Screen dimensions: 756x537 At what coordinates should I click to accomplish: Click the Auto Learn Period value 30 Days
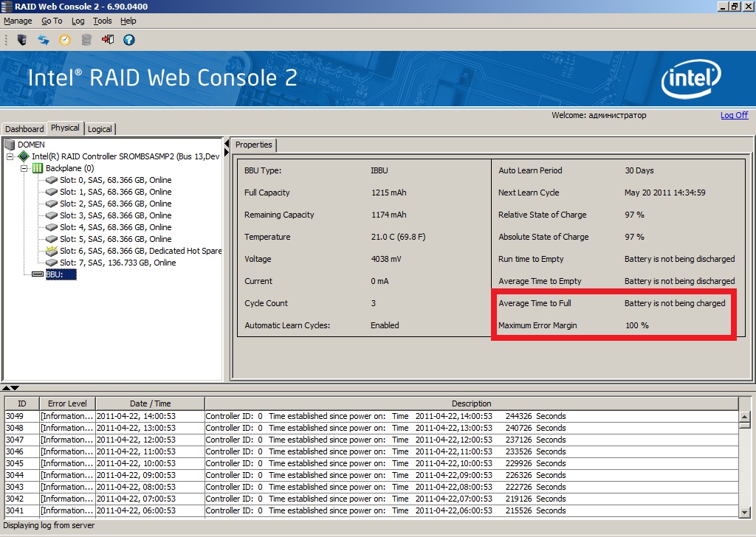639,170
